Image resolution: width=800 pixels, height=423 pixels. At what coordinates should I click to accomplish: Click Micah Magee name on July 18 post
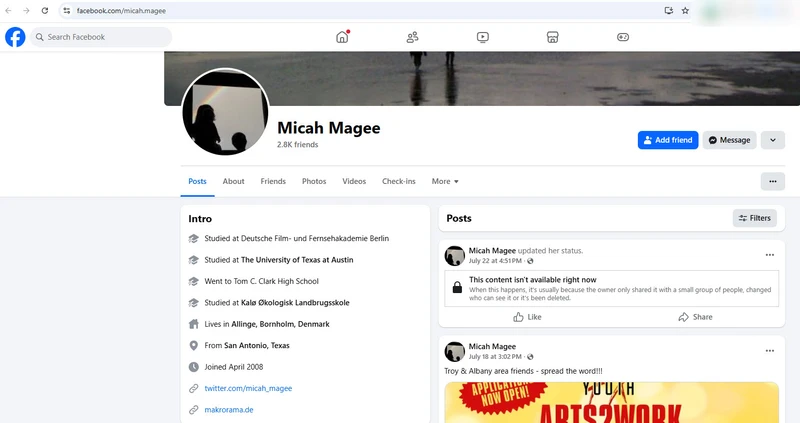pos(492,346)
